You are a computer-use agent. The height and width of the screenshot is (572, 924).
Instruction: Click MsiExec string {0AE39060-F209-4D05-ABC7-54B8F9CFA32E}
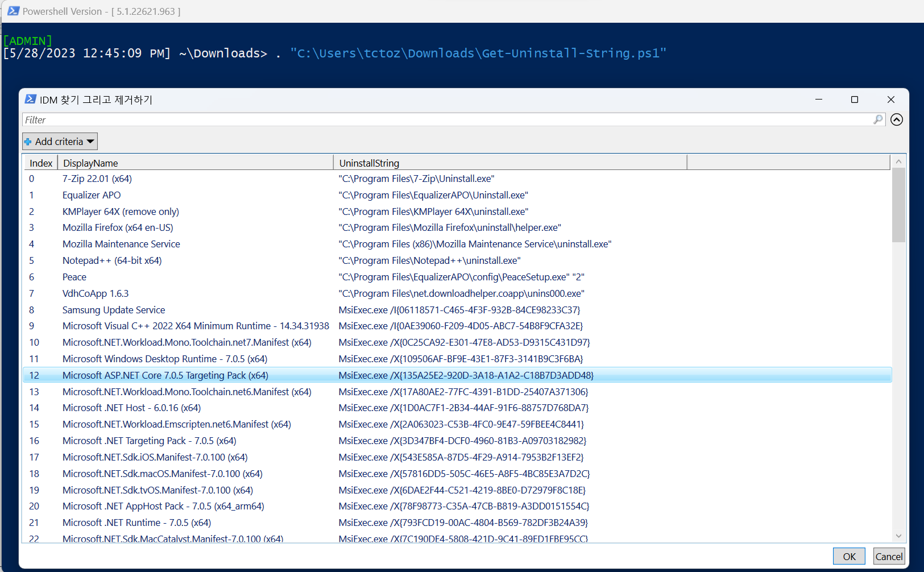[461, 326]
